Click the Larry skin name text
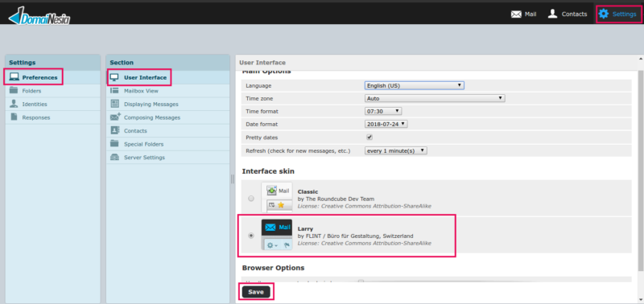Image resolution: width=644 pixels, height=304 pixels. click(305, 229)
